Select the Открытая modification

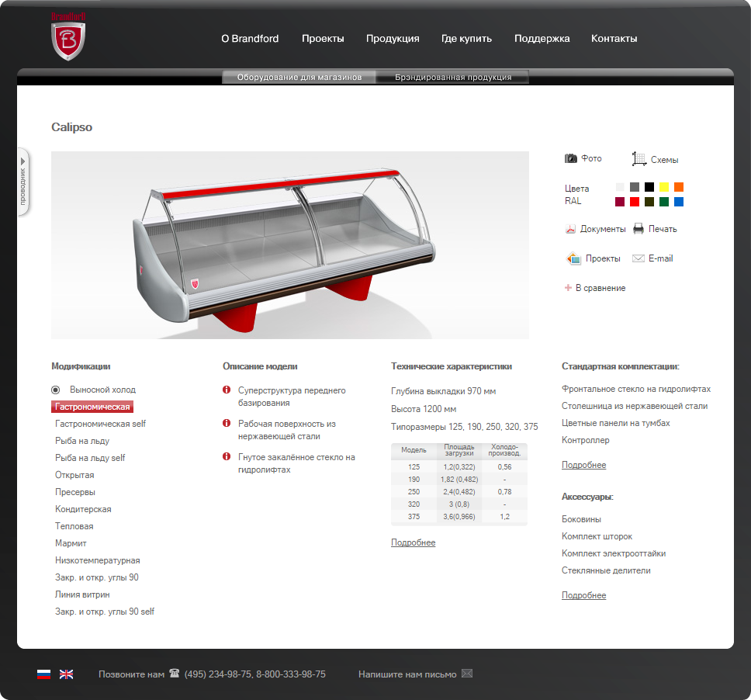74,475
